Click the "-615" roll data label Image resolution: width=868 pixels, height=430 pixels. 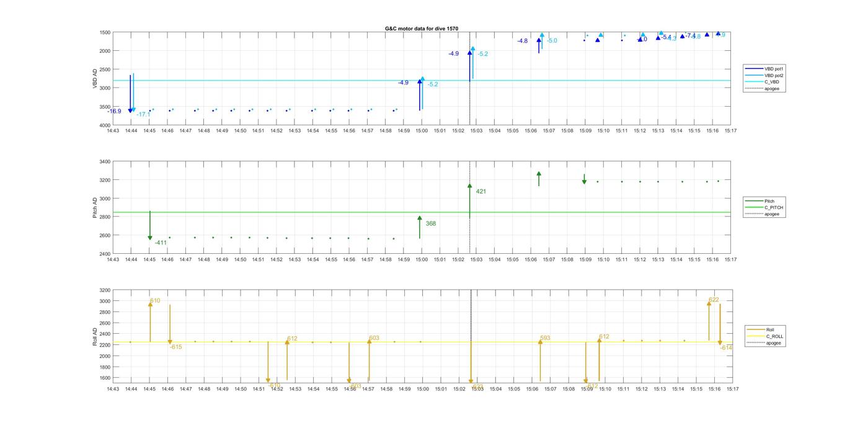coord(176,347)
